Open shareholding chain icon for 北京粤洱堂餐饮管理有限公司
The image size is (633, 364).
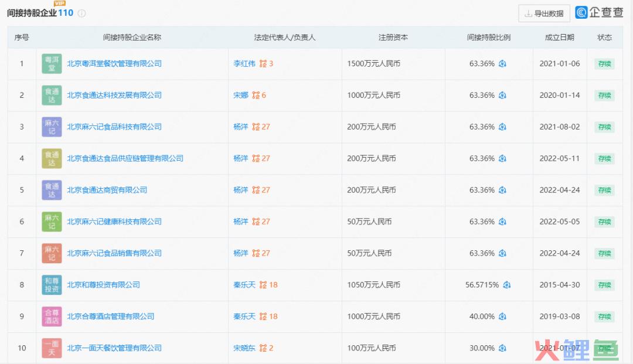coord(502,64)
